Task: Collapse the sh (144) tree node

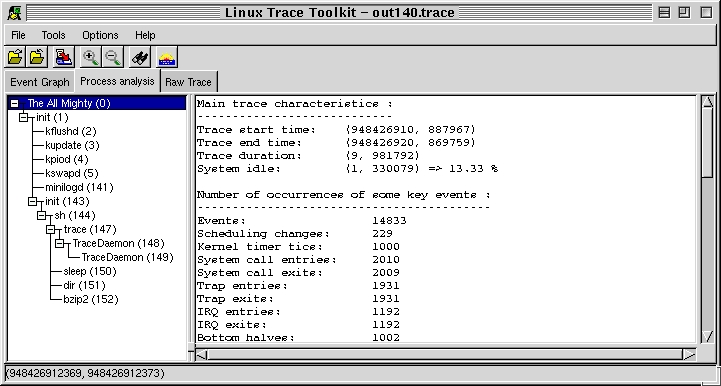Action: [x=41, y=215]
